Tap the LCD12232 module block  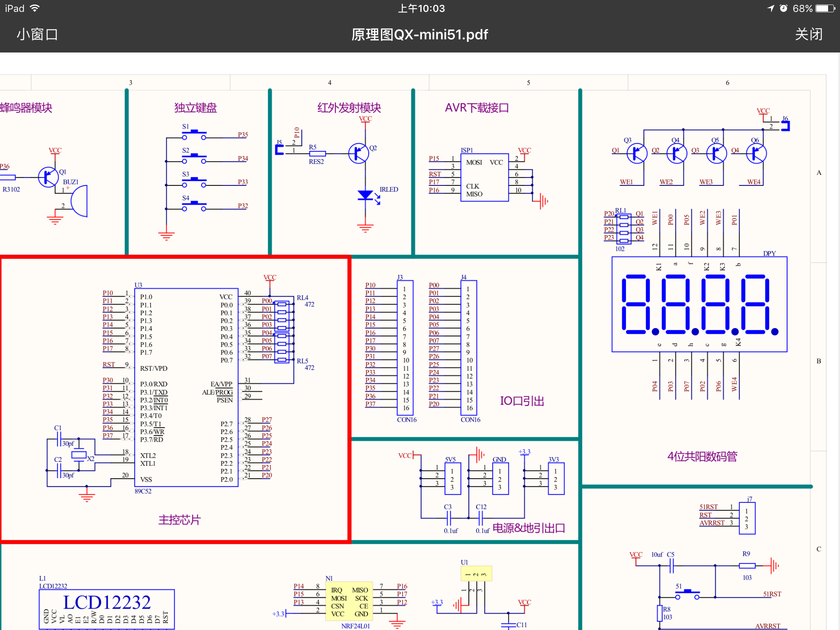[x=107, y=609]
